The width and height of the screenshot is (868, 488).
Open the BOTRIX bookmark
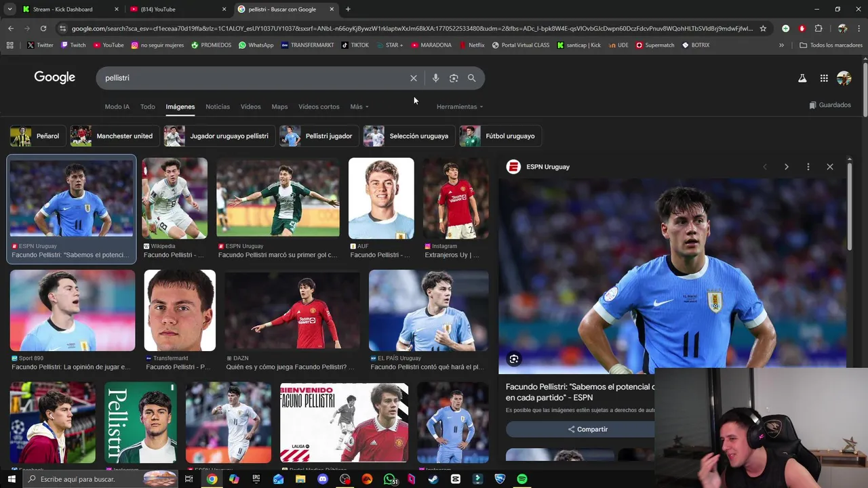click(x=696, y=45)
